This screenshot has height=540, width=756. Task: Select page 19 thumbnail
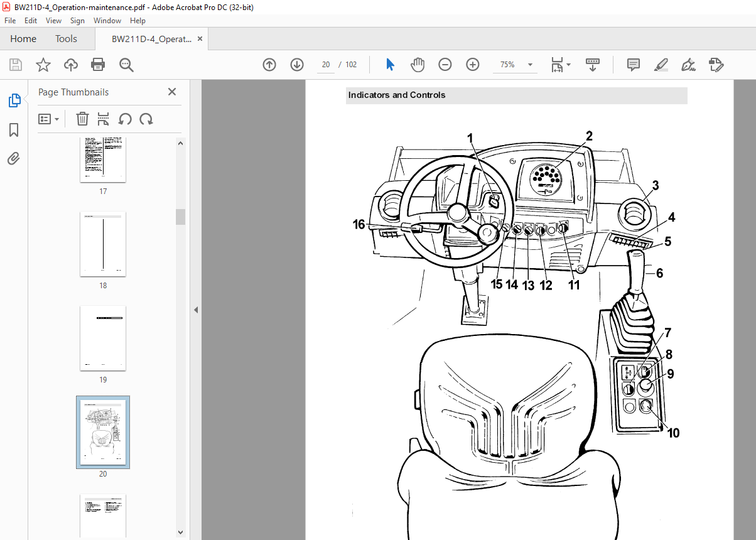[x=103, y=338]
